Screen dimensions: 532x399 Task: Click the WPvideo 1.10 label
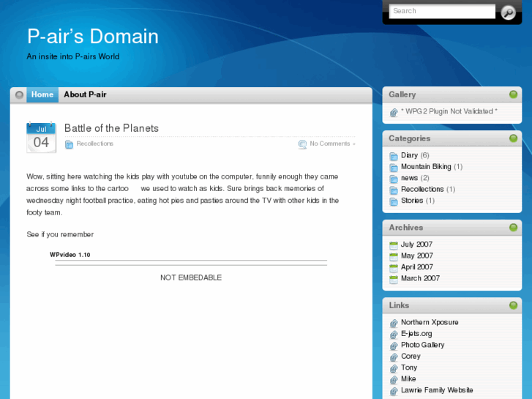coord(70,255)
